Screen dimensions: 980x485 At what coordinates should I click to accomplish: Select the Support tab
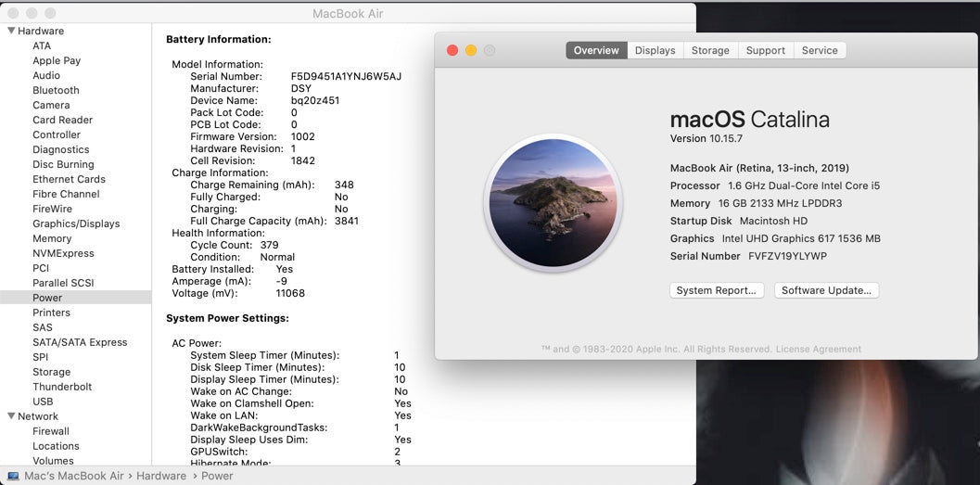click(x=765, y=50)
